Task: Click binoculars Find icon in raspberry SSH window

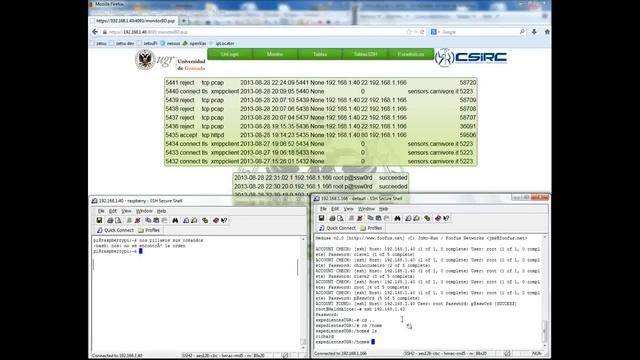Action: pos(175,220)
